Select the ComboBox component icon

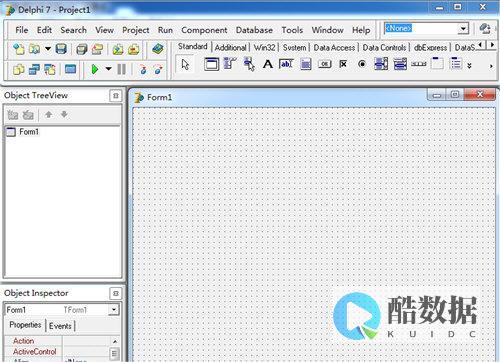pyautogui.click(x=400, y=64)
